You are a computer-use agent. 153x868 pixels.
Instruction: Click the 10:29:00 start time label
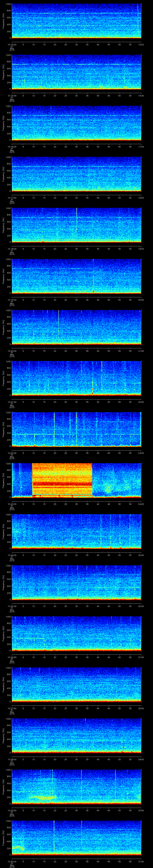coord(12,810)
